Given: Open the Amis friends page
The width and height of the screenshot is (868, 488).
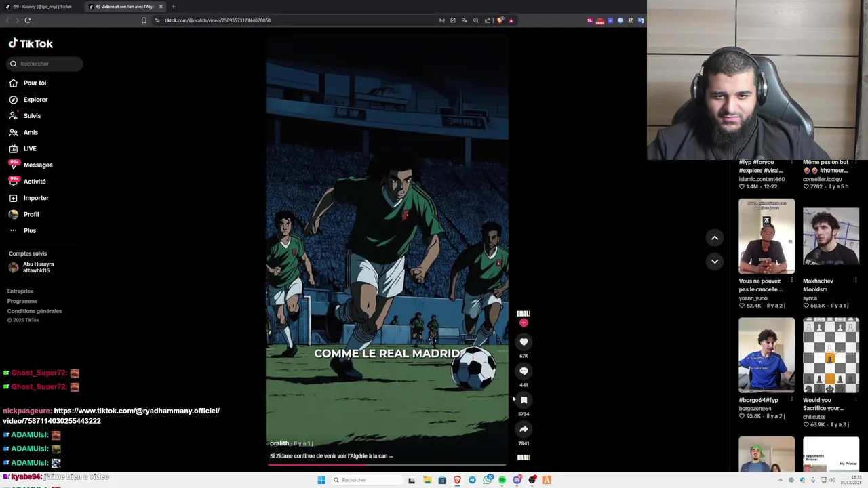Looking at the screenshot, I should pyautogui.click(x=24, y=132).
